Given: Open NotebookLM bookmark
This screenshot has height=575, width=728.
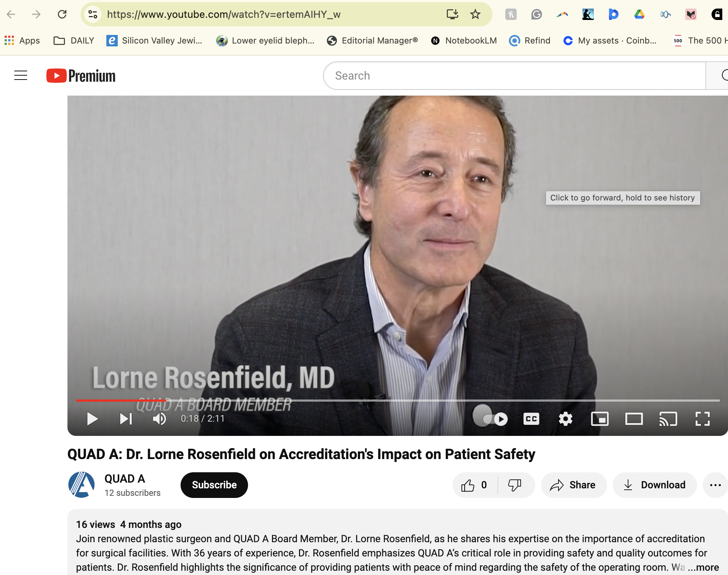Looking at the screenshot, I should click(x=464, y=41).
